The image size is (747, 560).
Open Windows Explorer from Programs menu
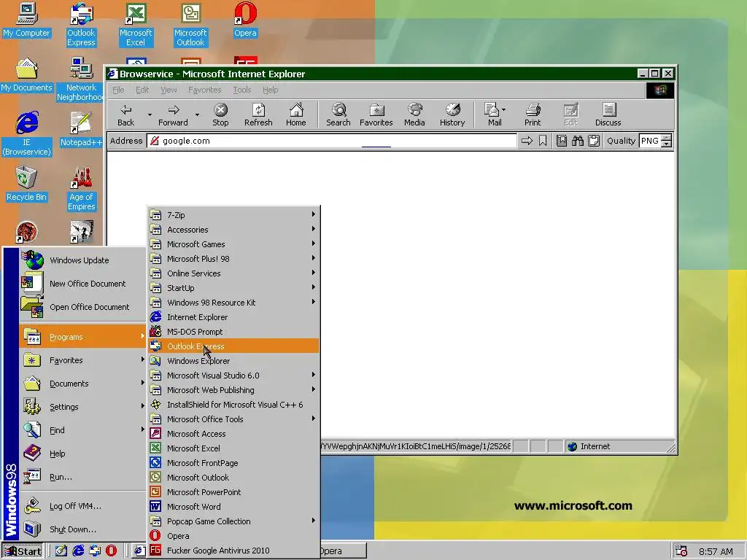[233, 361]
